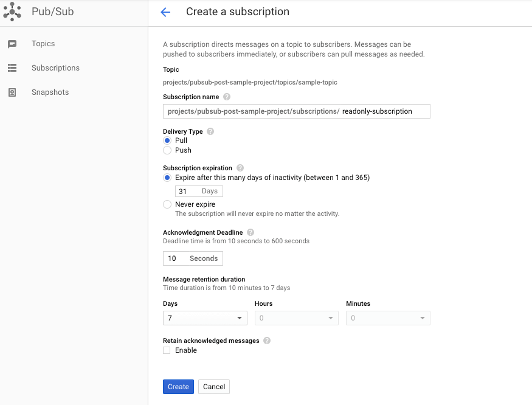This screenshot has width=532, height=405.
Task: Click the Cancel button
Action: coord(214,387)
